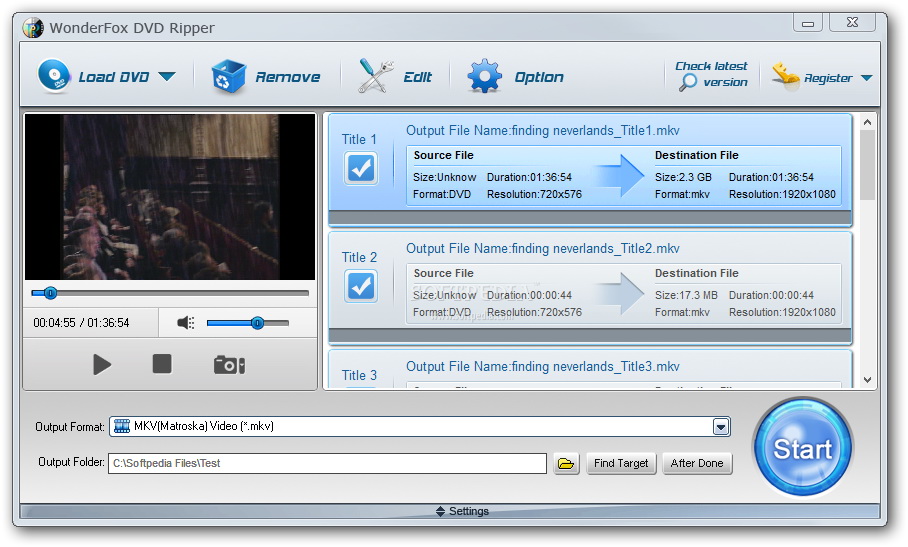Click the video preview frame
This screenshot has height=547, width=908.
170,197
